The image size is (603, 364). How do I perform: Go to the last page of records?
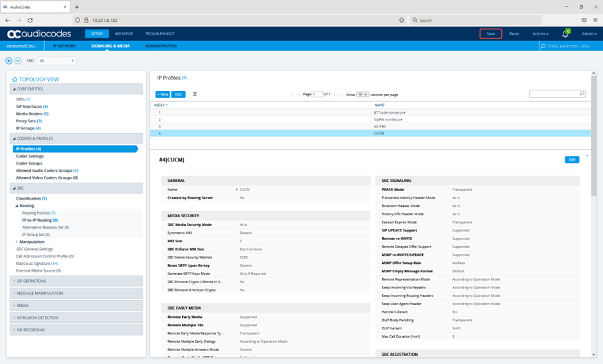342,95
